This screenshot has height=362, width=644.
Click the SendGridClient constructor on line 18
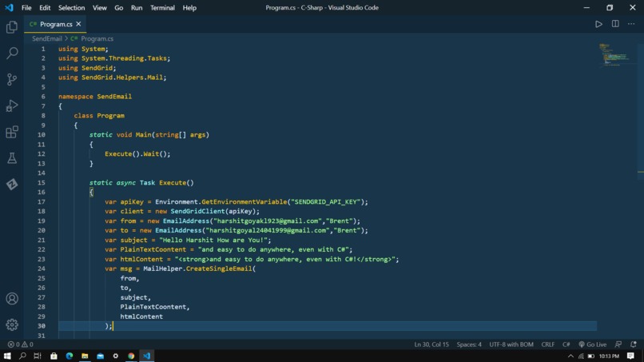197,211
